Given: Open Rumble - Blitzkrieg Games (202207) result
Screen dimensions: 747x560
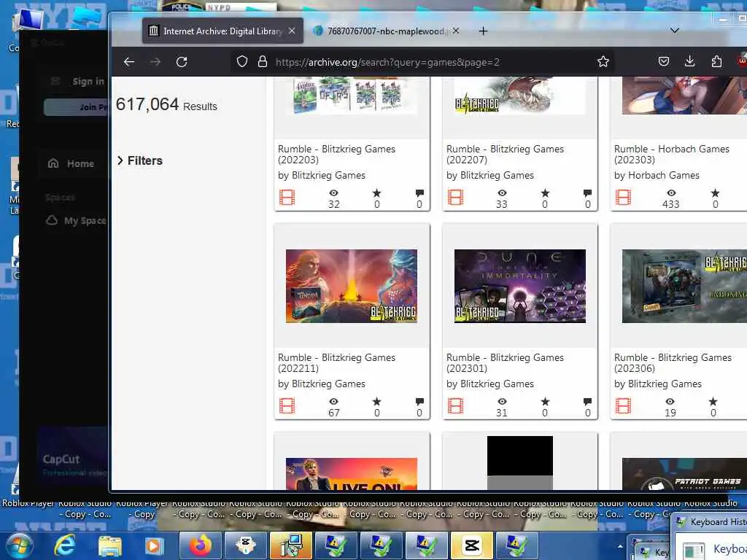Looking at the screenshot, I should (505, 155).
